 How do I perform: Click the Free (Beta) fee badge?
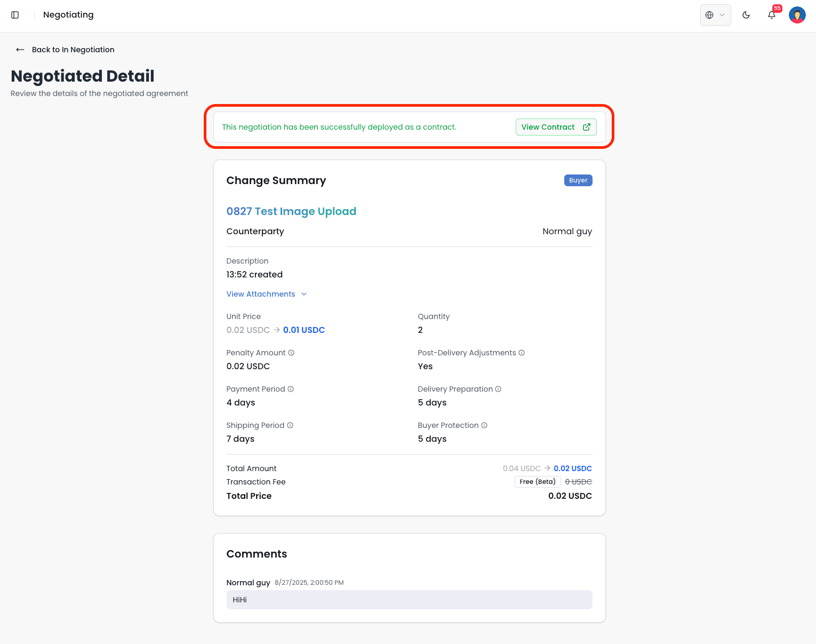538,482
